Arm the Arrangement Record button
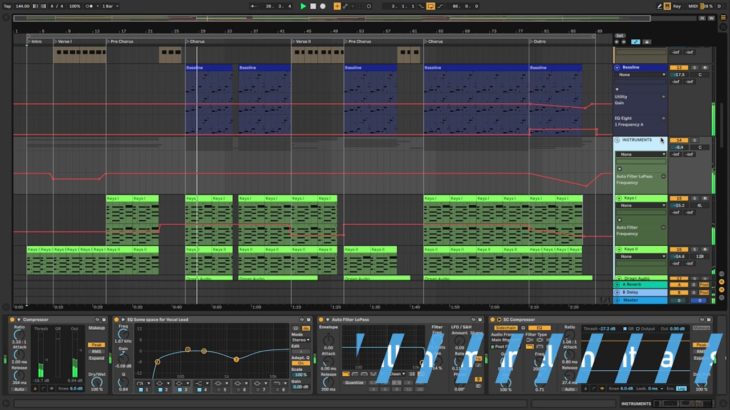The image size is (730, 410). tap(323, 6)
